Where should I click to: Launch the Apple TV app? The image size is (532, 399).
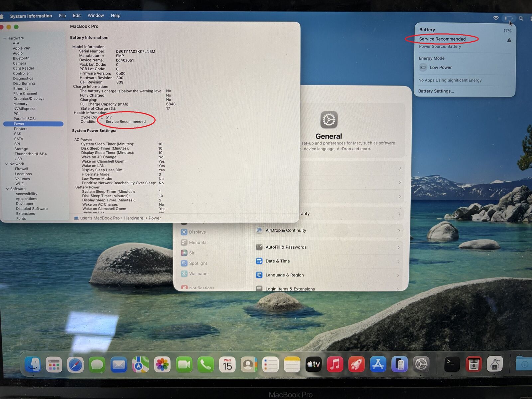(314, 364)
